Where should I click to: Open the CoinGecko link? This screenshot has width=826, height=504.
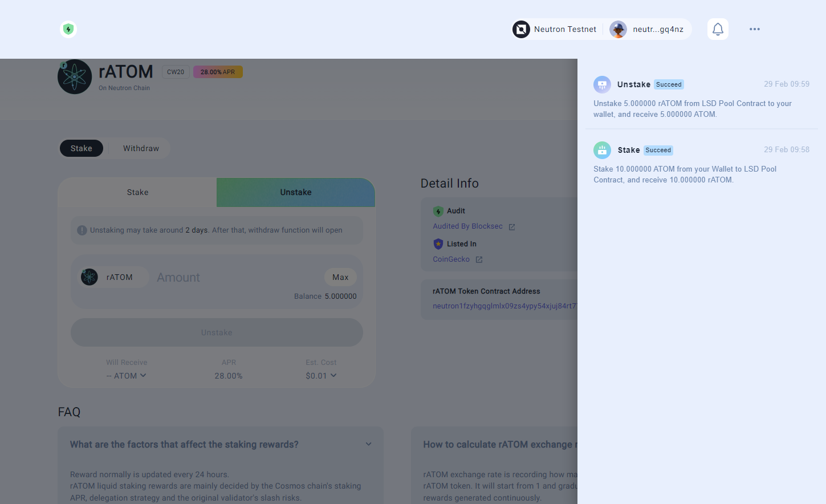click(x=451, y=259)
